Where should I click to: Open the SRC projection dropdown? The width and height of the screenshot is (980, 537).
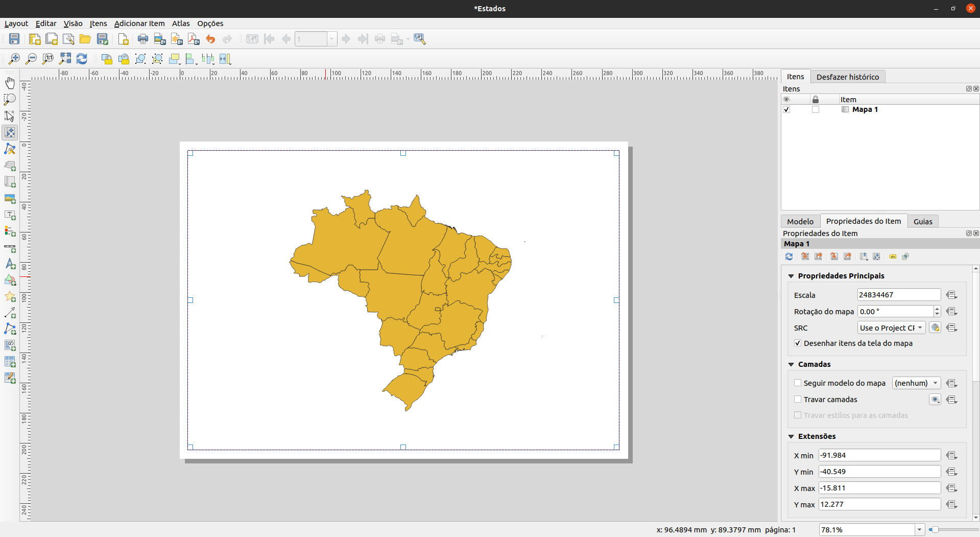[891, 328]
